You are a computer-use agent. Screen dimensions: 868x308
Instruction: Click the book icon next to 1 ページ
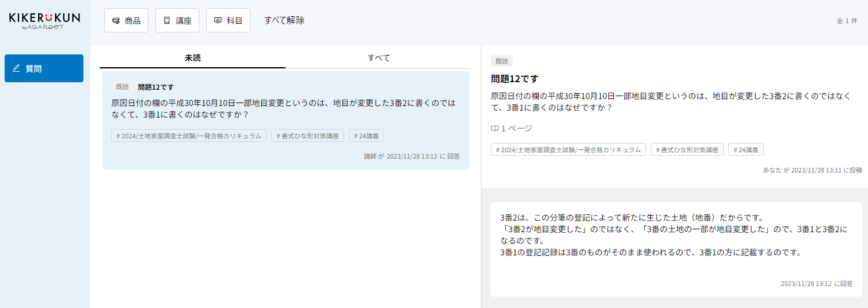click(495, 128)
